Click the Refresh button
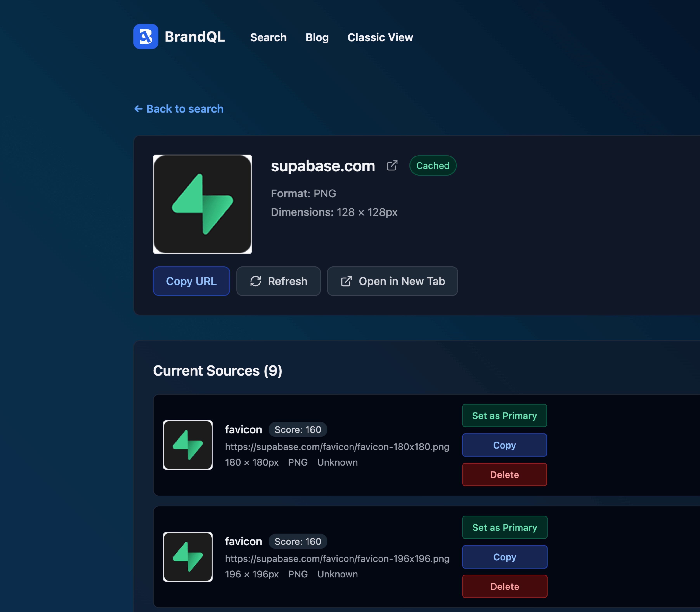700x612 pixels. pos(278,281)
